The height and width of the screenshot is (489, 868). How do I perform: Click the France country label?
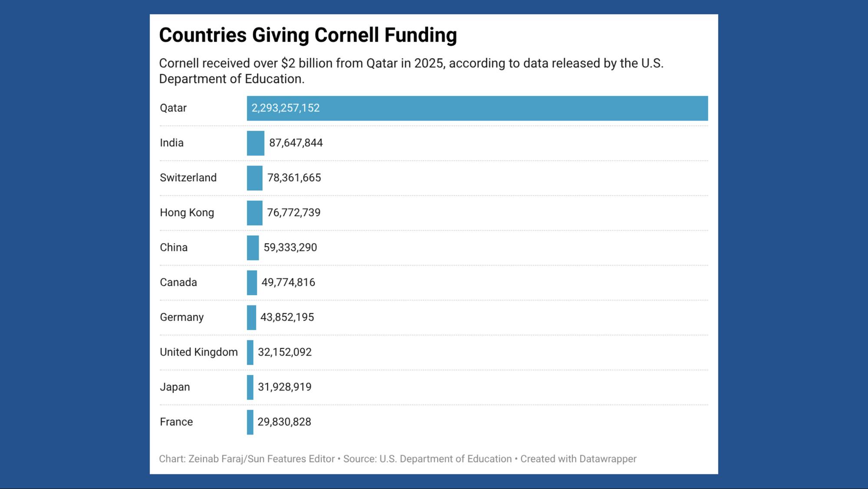176,422
